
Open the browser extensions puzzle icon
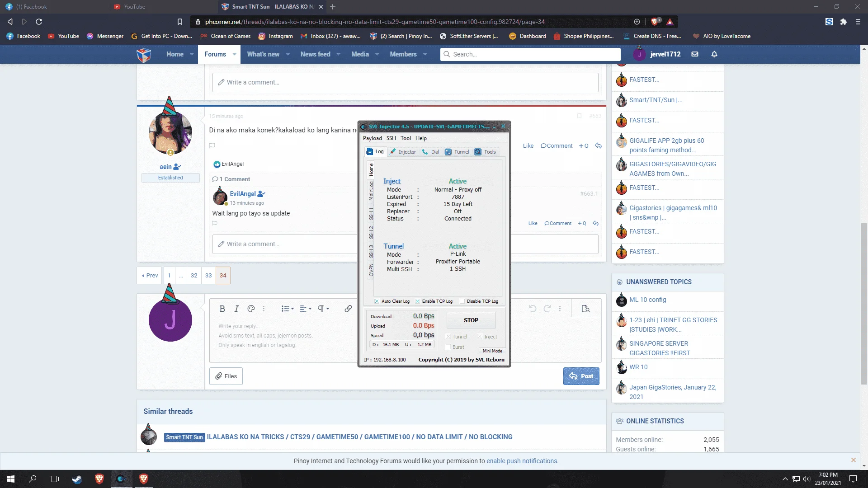pyautogui.click(x=843, y=22)
